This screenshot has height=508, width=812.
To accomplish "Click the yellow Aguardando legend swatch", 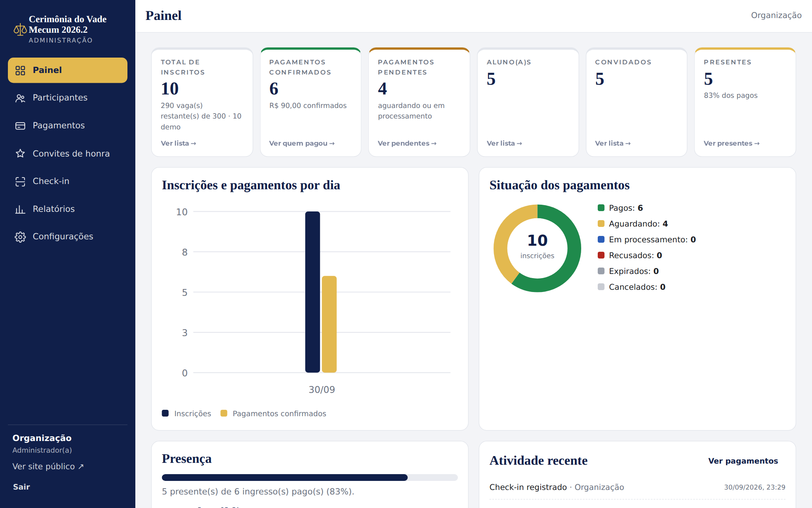I will pos(601,224).
